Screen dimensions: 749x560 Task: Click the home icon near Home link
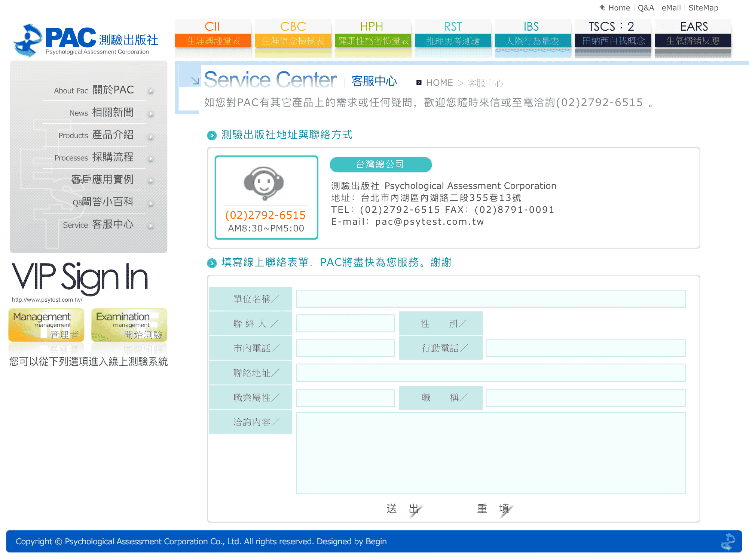coord(602,7)
